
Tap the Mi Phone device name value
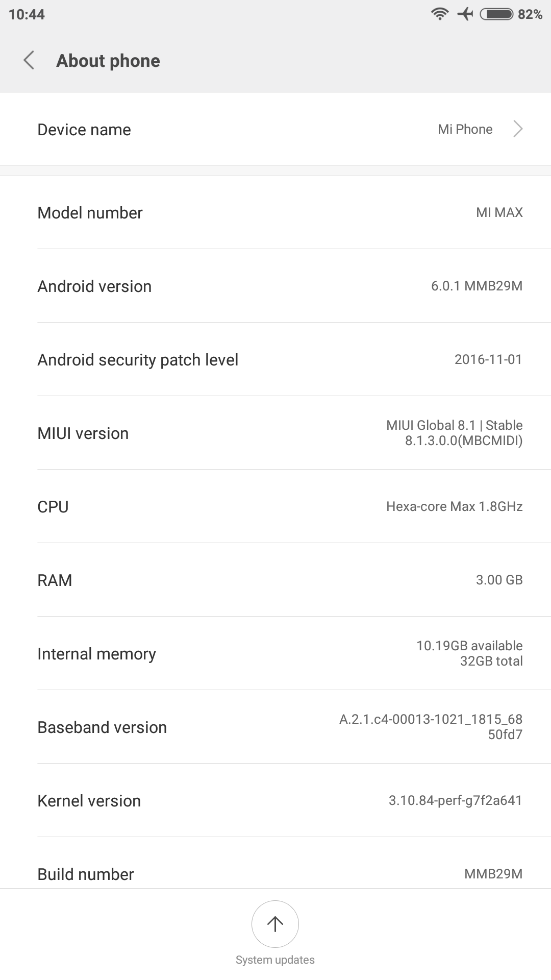[465, 129]
